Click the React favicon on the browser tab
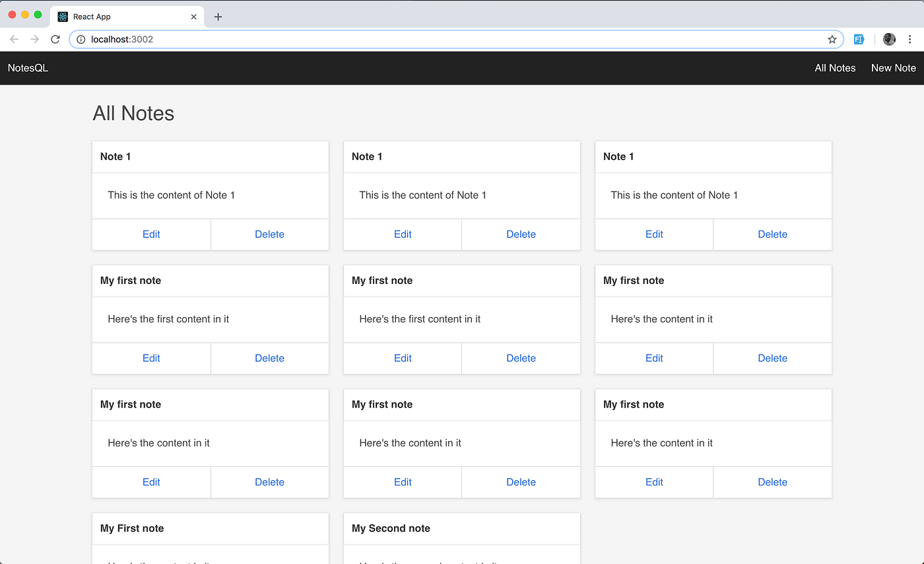Screen dimensions: 924x564 pyautogui.click(x=63, y=17)
